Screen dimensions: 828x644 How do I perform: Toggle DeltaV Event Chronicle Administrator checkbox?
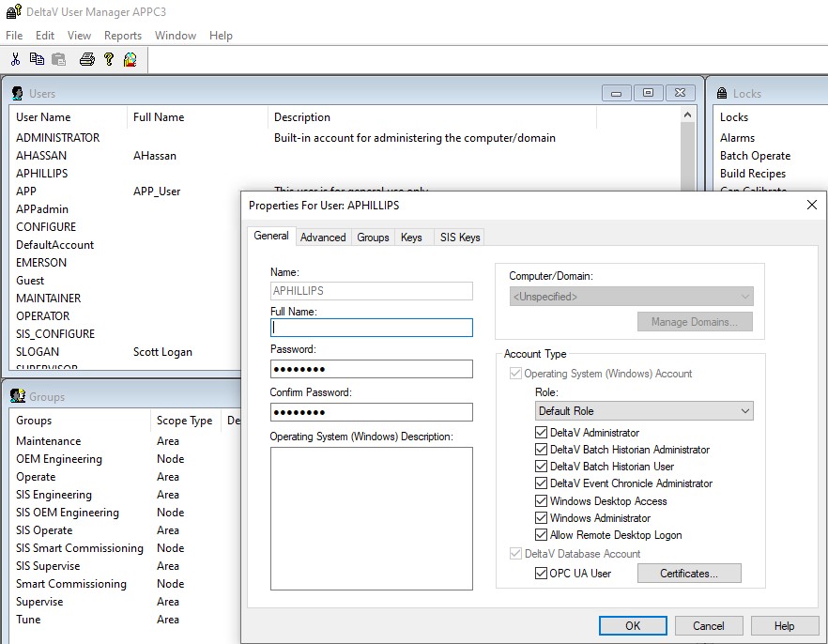click(x=541, y=483)
